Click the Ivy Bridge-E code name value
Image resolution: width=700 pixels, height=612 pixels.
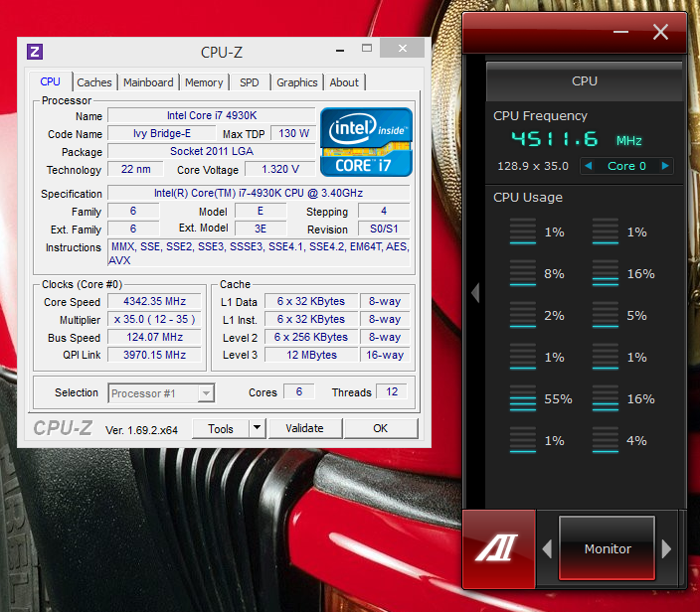click(162, 133)
